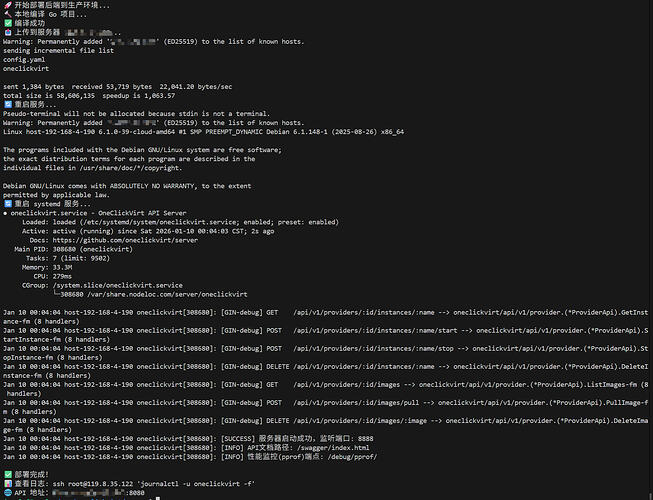Click the rocket emoji on the first line

click(x=7, y=5)
